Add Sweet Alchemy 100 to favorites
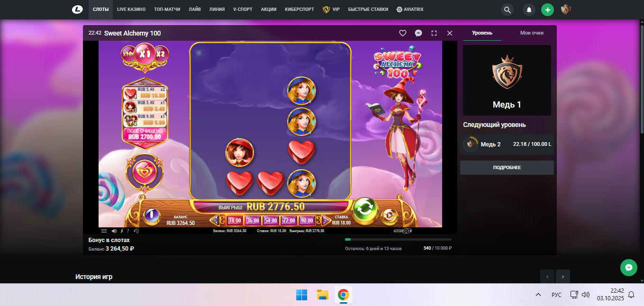Image resolution: width=644 pixels, height=306 pixels. (402, 33)
